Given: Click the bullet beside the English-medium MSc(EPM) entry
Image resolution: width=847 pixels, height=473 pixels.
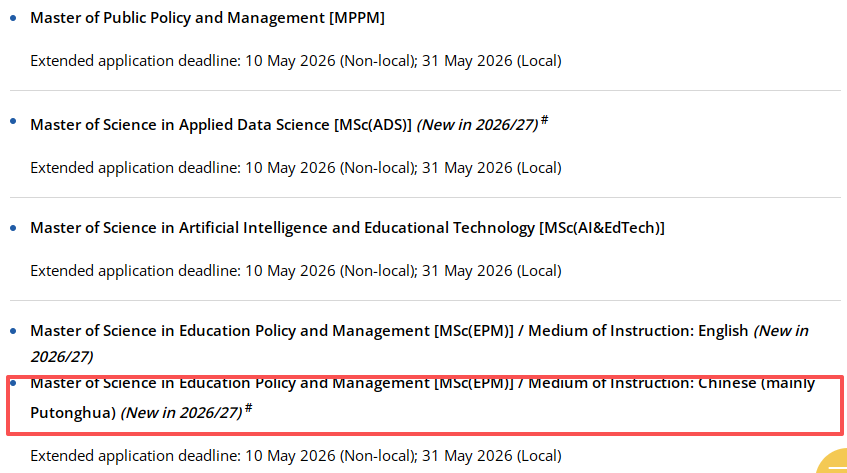Looking at the screenshot, I should (13, 331).
